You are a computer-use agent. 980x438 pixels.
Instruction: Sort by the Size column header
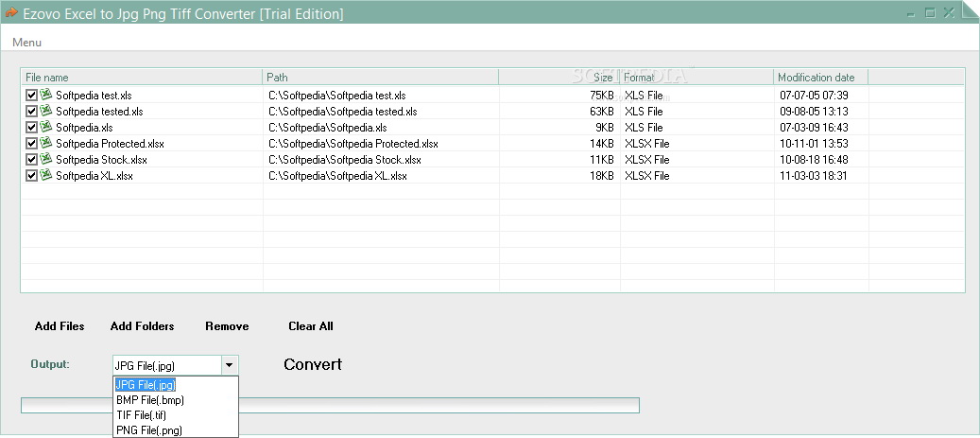click(x=559, y=77)
